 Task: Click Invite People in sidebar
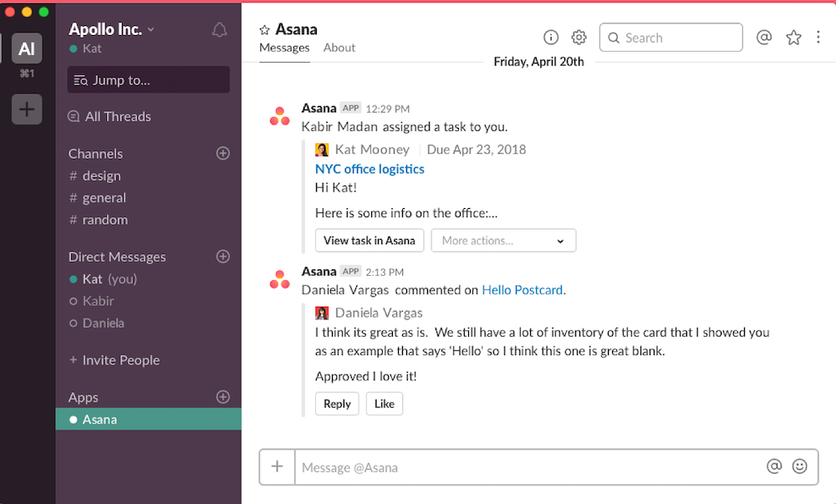click(x=115, y=360)
